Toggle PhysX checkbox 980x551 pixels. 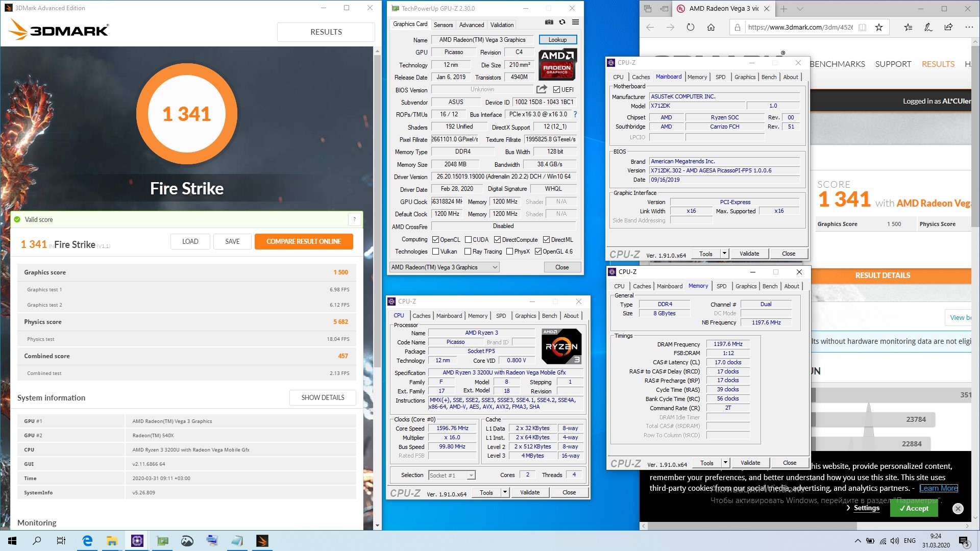[509, 252]
